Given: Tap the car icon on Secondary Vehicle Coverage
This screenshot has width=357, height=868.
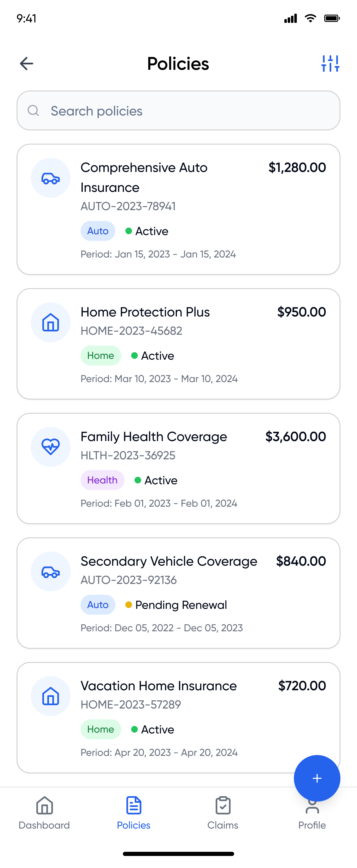Looking at the screenshot, I should pyautogui.click(x=50, y=571).
